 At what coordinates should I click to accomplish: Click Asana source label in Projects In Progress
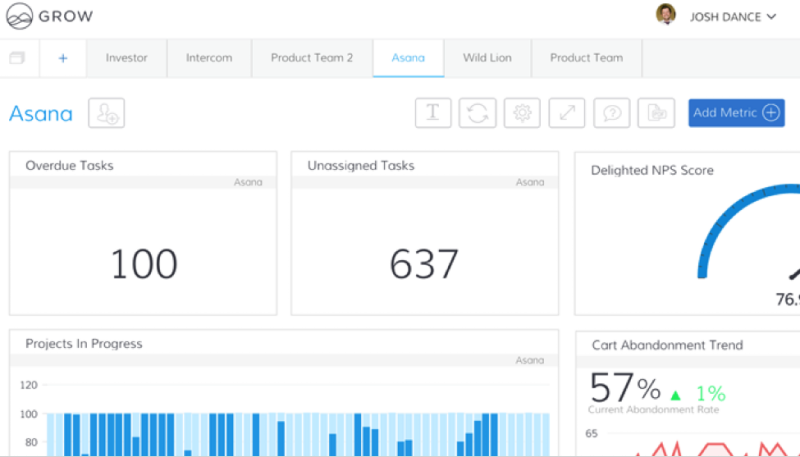pyautogui.click(x=530, y=360)
